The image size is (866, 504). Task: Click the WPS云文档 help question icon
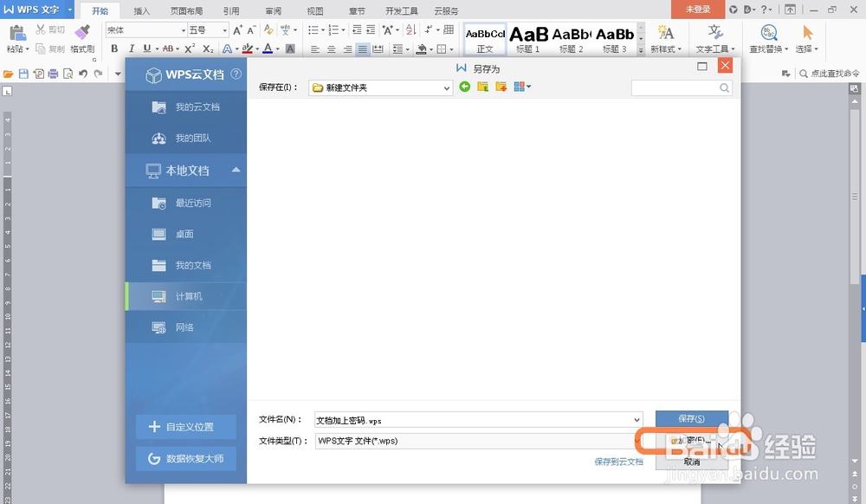236,74
